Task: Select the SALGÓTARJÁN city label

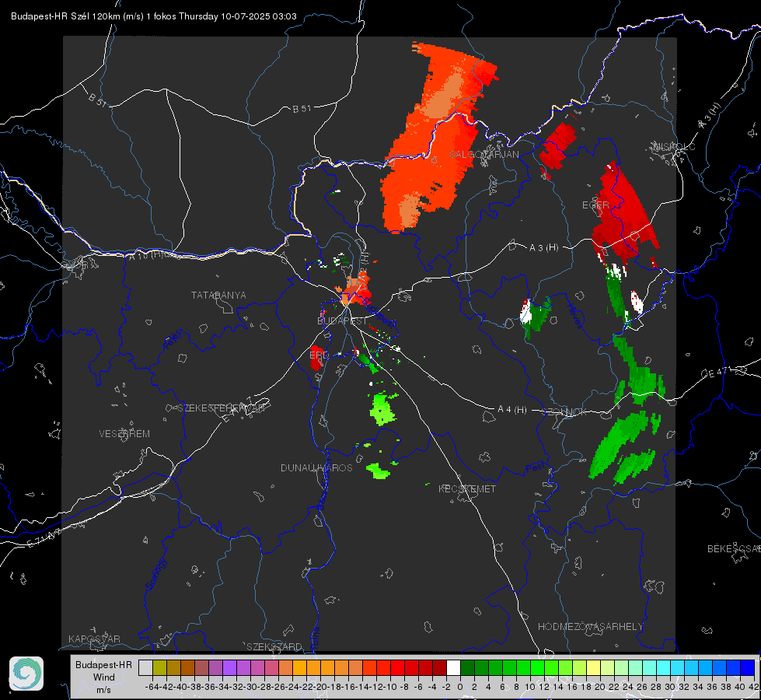Action: point(483,155)
